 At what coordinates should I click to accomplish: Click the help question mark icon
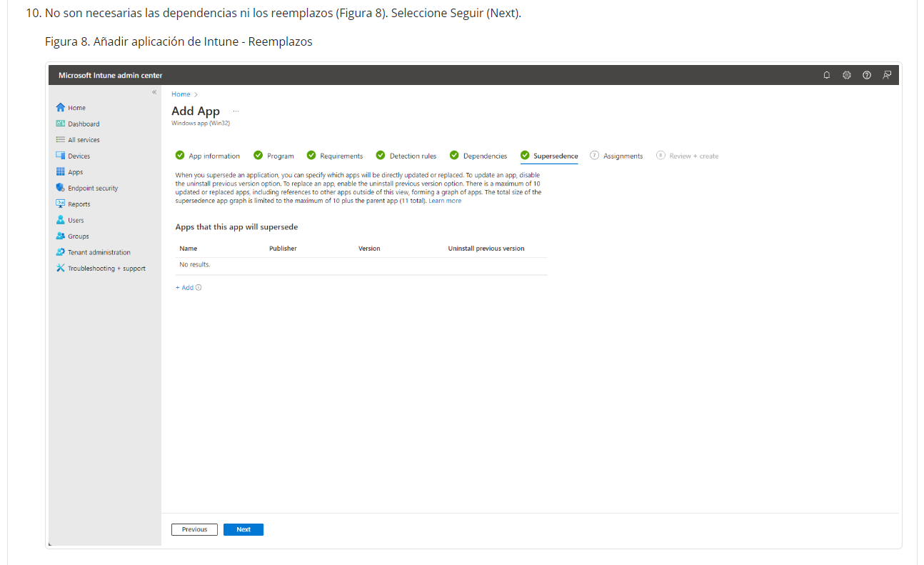coord(867,75)
